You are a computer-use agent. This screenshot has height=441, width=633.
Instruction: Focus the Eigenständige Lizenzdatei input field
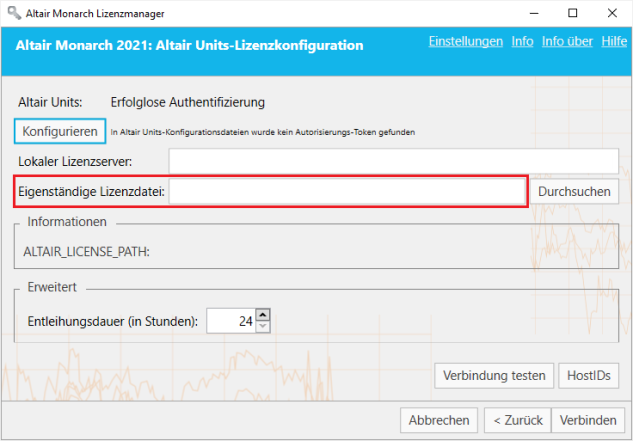click(x=347, y=191)
